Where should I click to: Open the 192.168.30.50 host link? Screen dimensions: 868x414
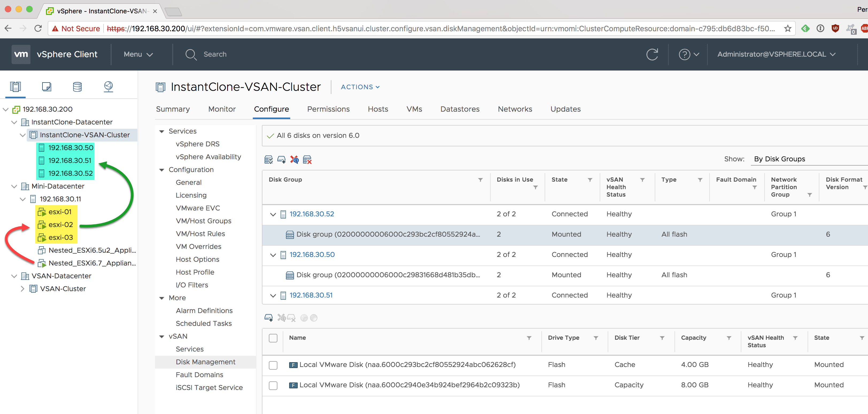pyautogui.click(x=312, y=255)
